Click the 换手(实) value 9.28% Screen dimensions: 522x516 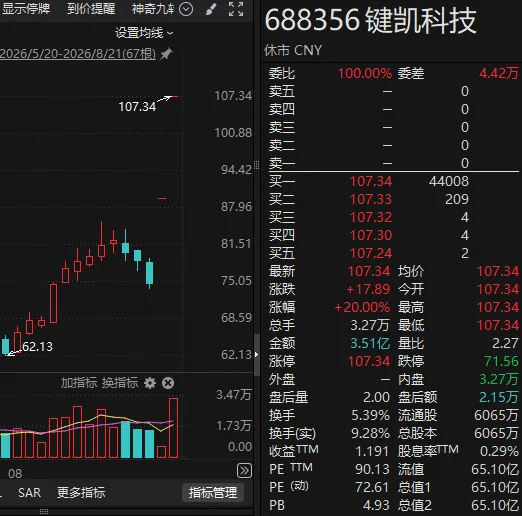(370, 433)
